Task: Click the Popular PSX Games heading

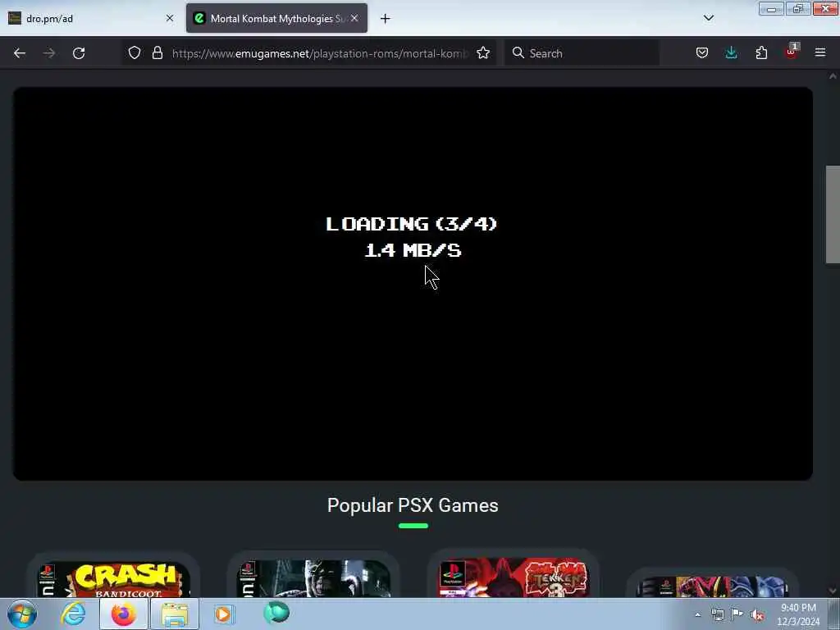Action: pos(413,505)
